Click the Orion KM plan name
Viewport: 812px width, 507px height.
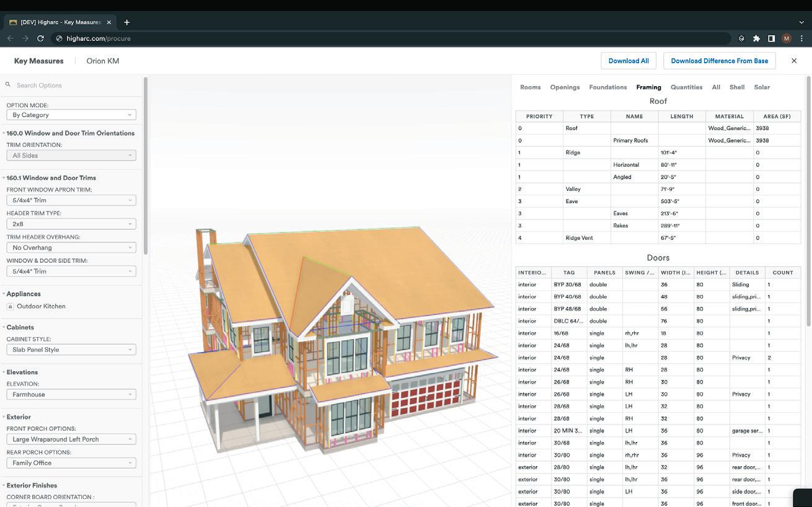[103, 61]
